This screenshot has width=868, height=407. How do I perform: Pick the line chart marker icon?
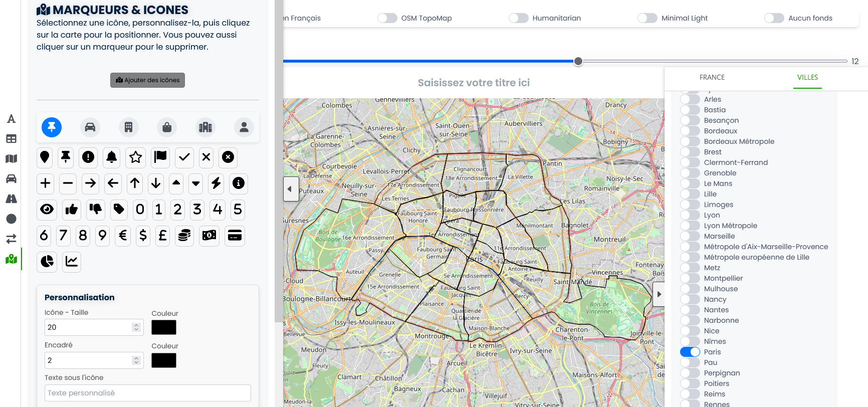(72, 262)
